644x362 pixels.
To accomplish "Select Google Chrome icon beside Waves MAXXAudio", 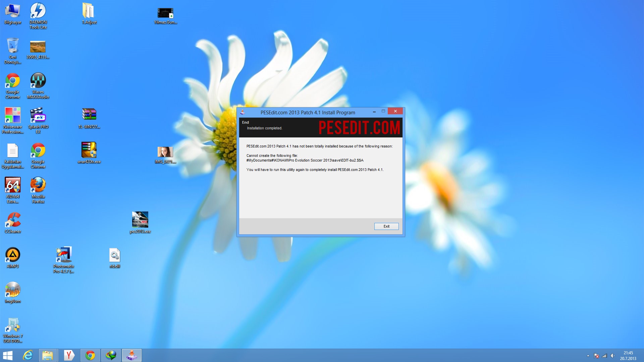I will (13, 85).
